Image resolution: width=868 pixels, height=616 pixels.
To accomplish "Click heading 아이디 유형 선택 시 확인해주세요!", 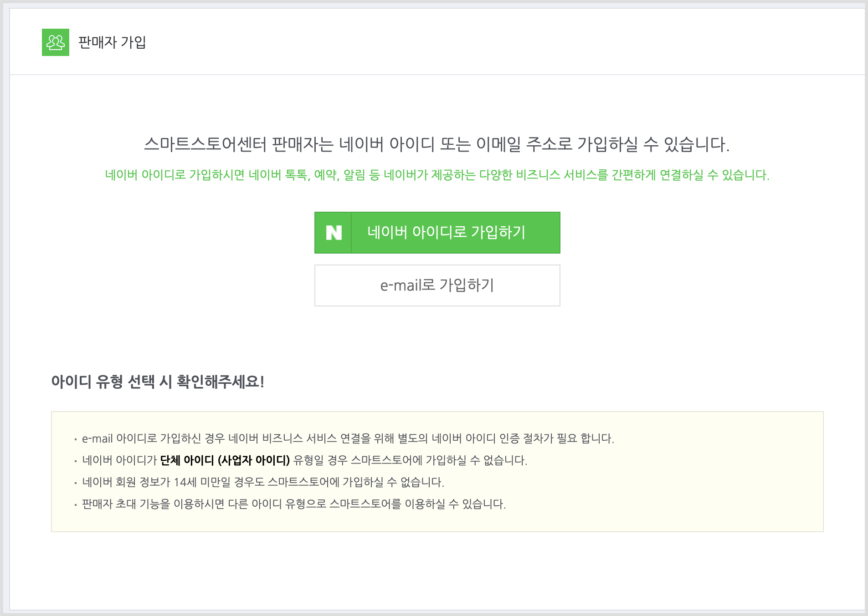I will click(158, 382).
